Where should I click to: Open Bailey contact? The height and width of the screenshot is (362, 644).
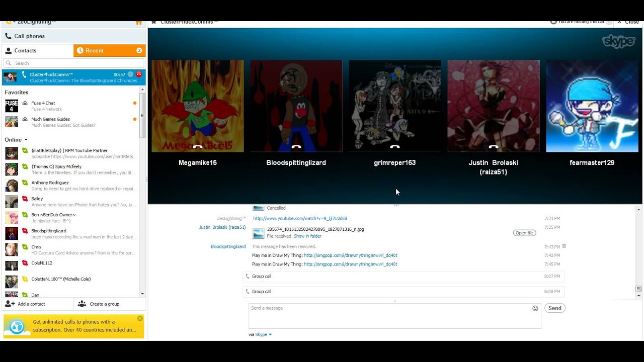click(x=70, y=202)
